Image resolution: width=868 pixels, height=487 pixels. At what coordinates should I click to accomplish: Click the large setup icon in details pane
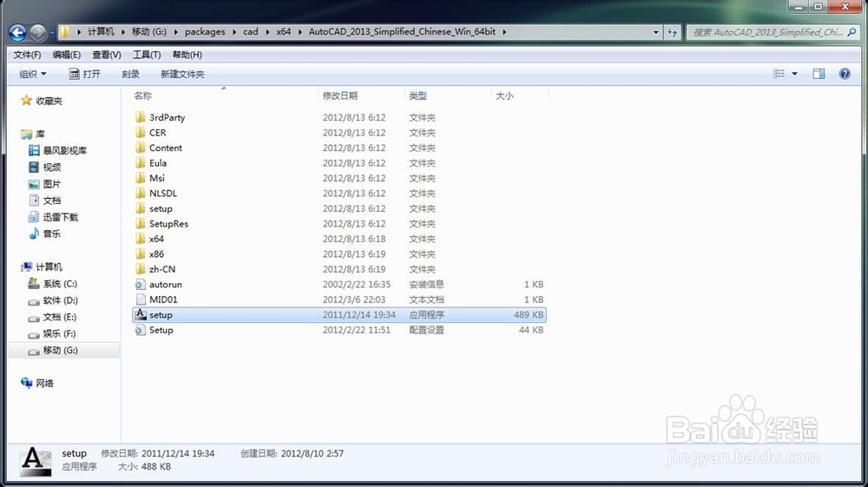[x=36, y=461]
